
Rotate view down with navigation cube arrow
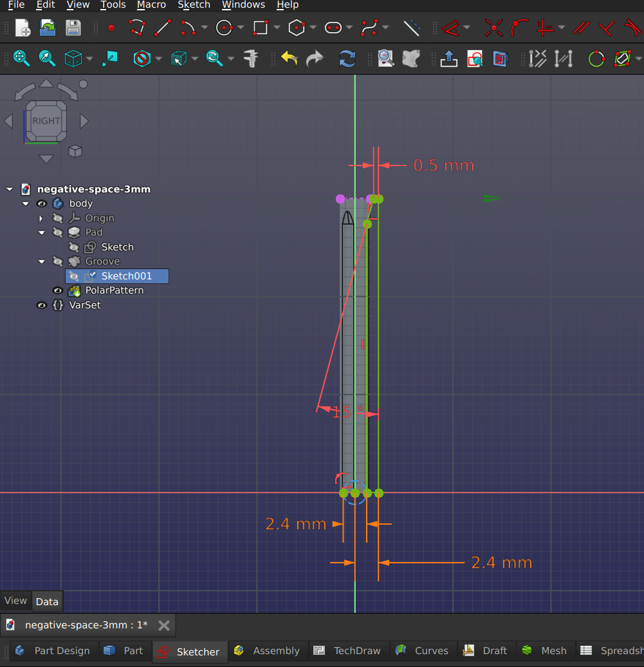[46, 158]
